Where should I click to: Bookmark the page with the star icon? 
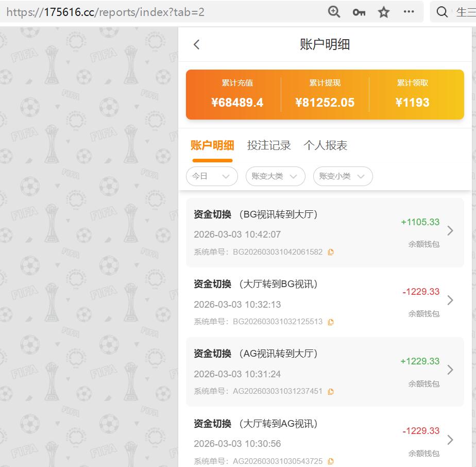(383, 11)
